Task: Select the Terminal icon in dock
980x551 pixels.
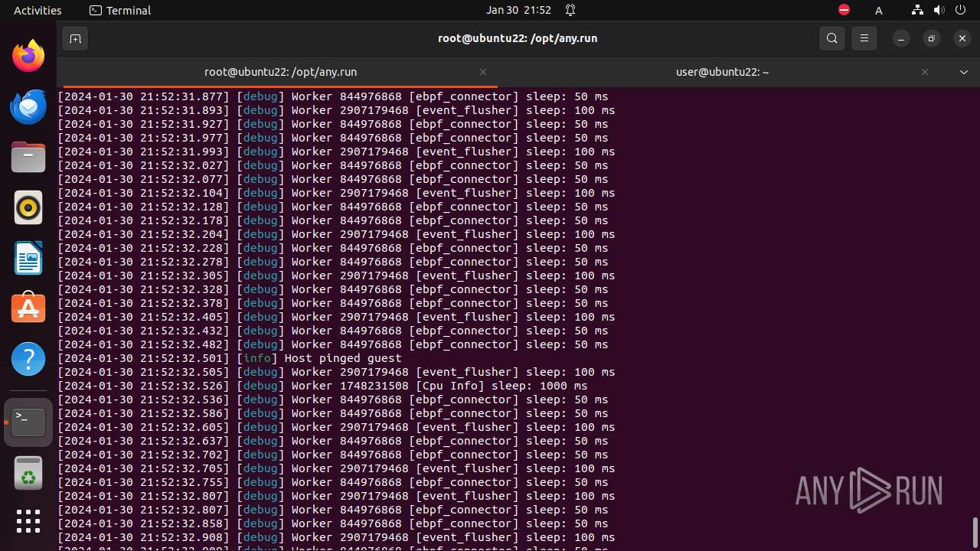Action: (x=28, y=422)
